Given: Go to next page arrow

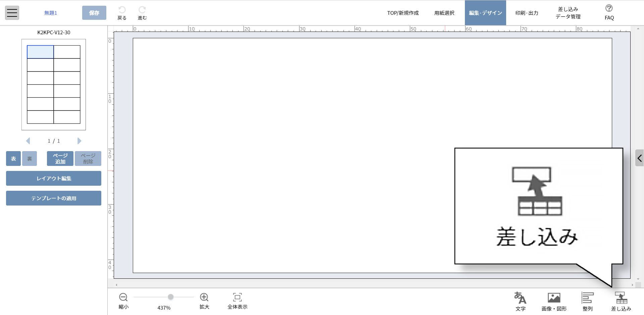Looking at the screenshot, I should (79, 141).
